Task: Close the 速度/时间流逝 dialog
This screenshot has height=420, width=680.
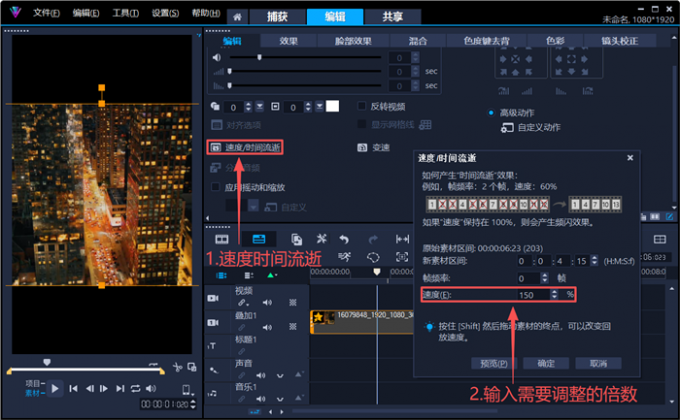Action: pyautogui.click(x=630, y=158)
